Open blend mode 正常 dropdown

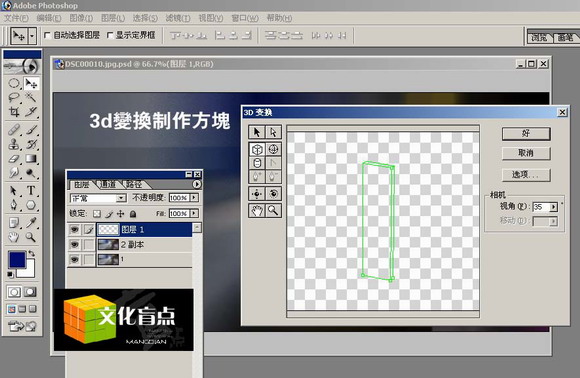coord(121,198)
